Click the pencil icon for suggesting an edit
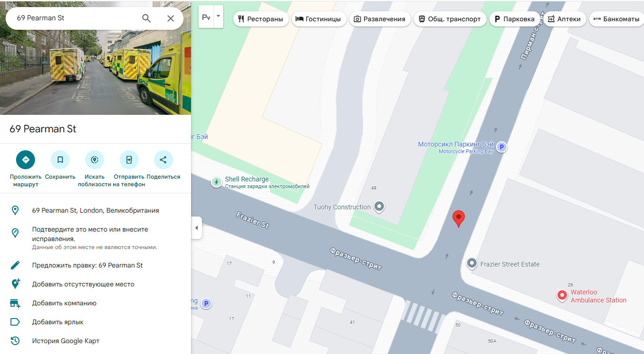644x354 pixels. pos(15,265)
